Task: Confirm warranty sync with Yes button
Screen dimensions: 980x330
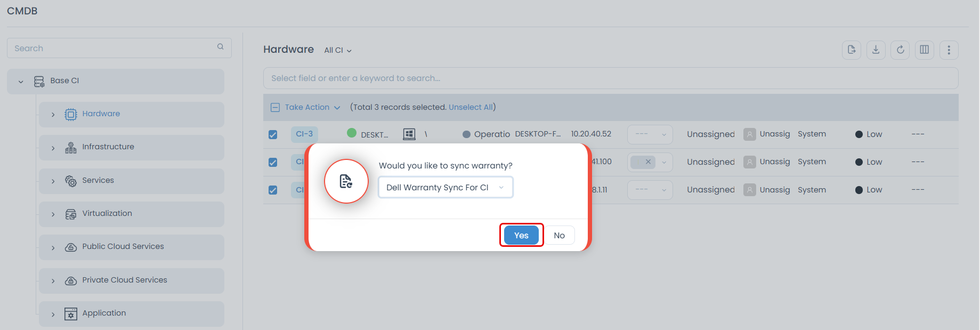Action: 521,235
